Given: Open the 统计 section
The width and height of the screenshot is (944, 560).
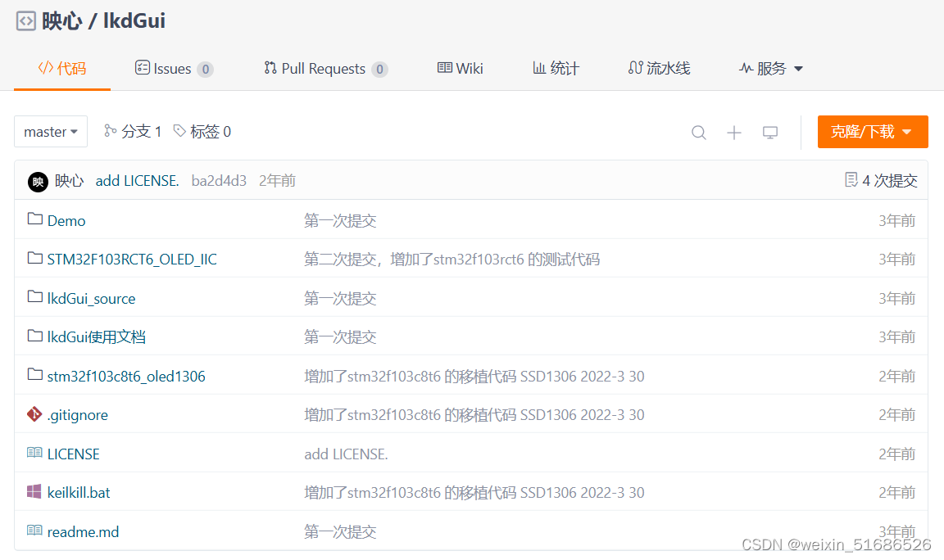Looking at the screenshot, I should point(556,69).
